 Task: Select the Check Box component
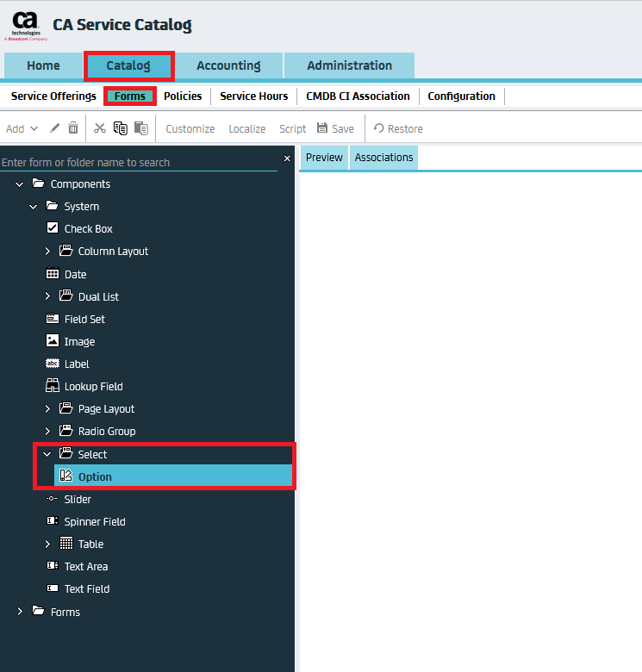88,229
